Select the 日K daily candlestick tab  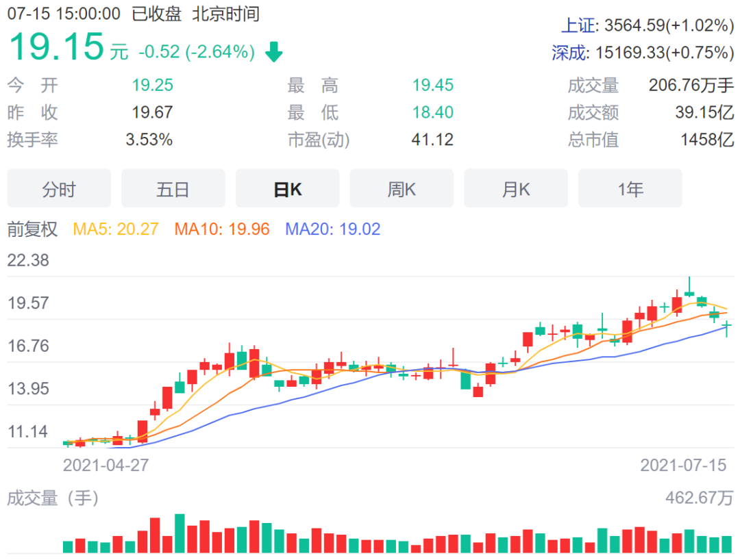(x=287, y=188)
